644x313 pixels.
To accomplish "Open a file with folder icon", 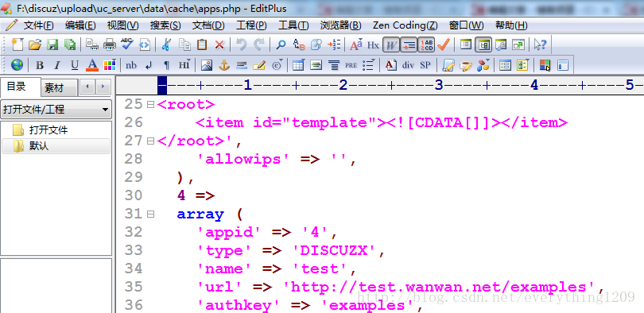I will (35, 44).
